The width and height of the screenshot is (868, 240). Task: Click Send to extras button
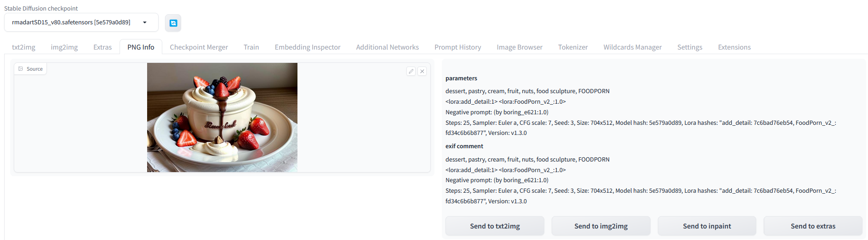[813, 226]
